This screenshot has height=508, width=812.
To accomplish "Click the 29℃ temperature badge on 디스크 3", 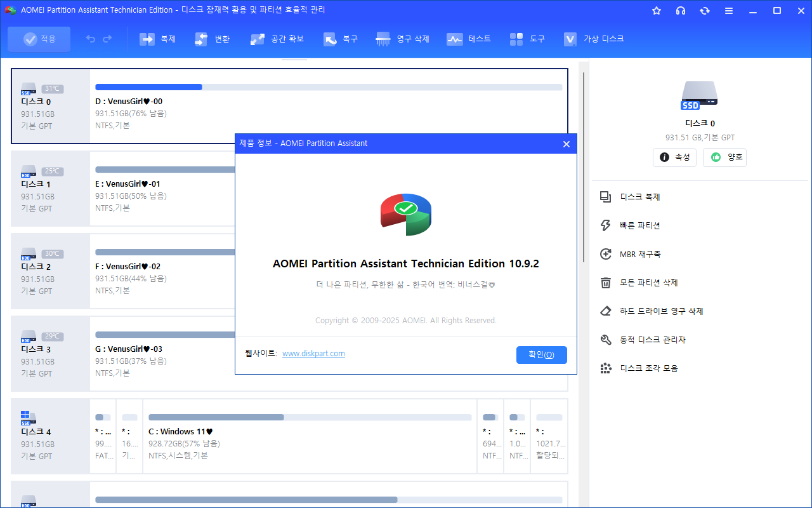I will tap(53, 337).
